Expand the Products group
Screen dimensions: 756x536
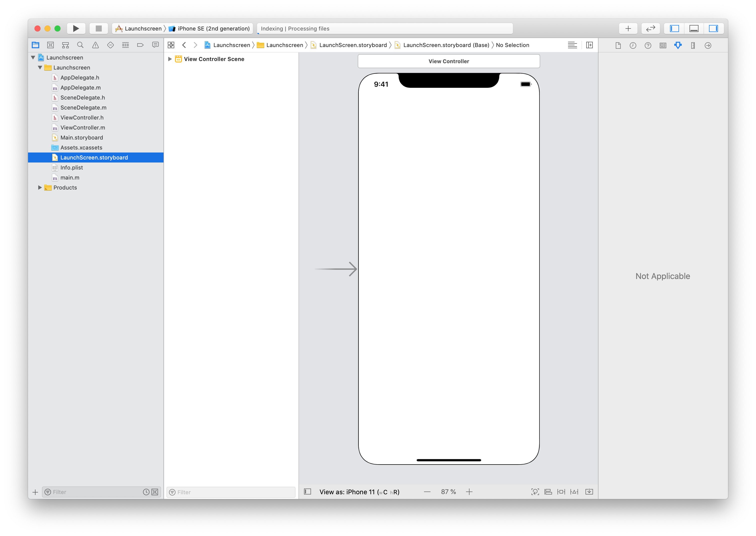click(x=40, y=187)
